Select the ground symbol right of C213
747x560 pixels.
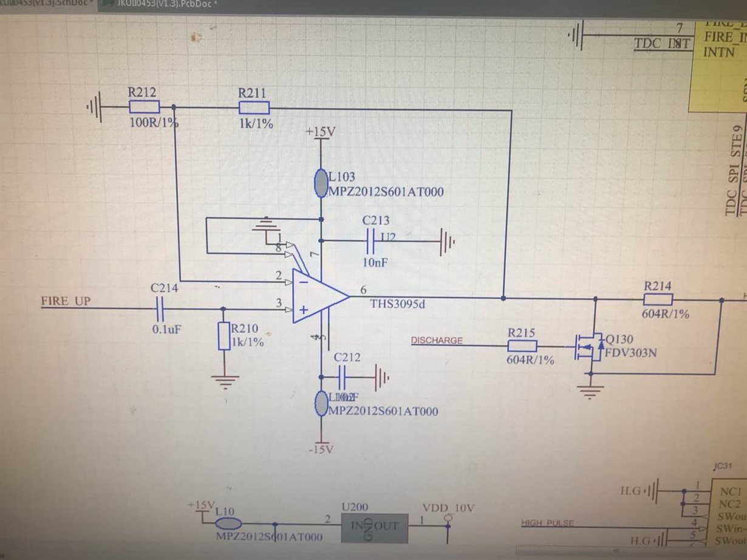447,242
